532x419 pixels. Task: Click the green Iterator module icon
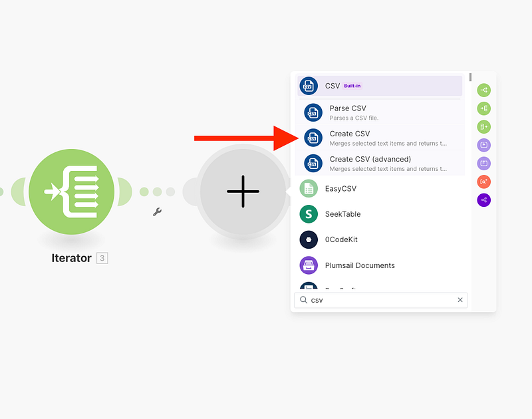(71, 192)
